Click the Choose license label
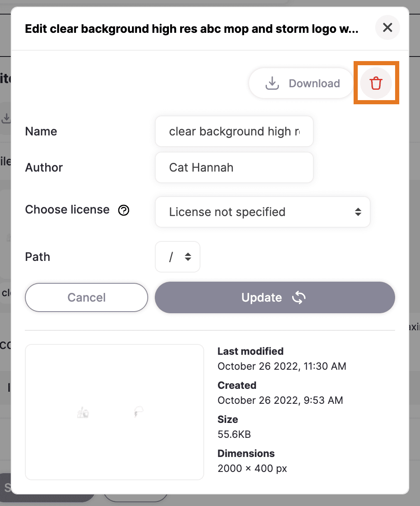Screen dimensions: 420x506 click(x=67, y=209)
